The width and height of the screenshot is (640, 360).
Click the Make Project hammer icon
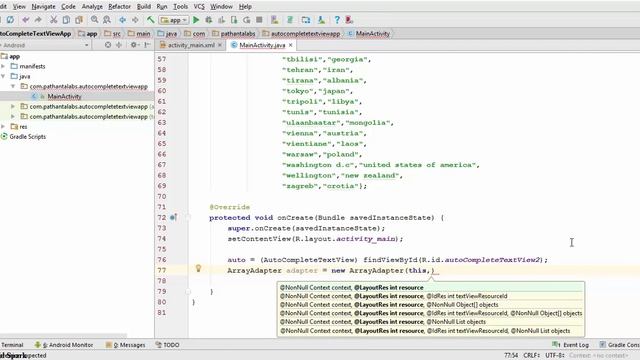[x=151, y=20]
